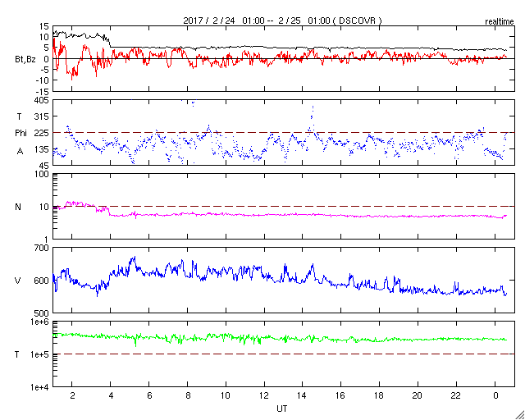525x420 pixels.
Task: Click the '135' tick on Phi axis
Action: pyautogui.click(x=42, y=149)
